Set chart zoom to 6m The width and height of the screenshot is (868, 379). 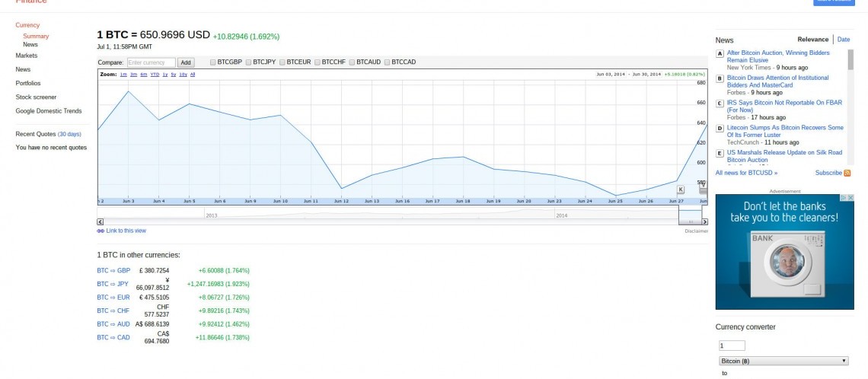tap(143, 74)
